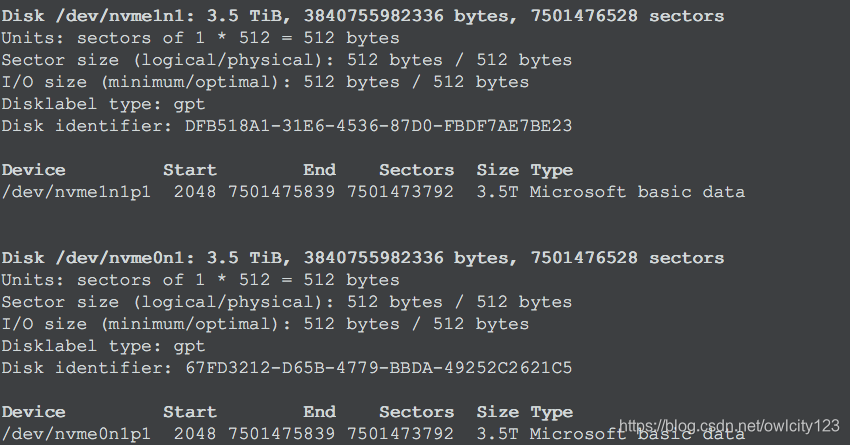Click the first 3.5T size value
The height and width of the screenshot is (445, 850).
497,192
